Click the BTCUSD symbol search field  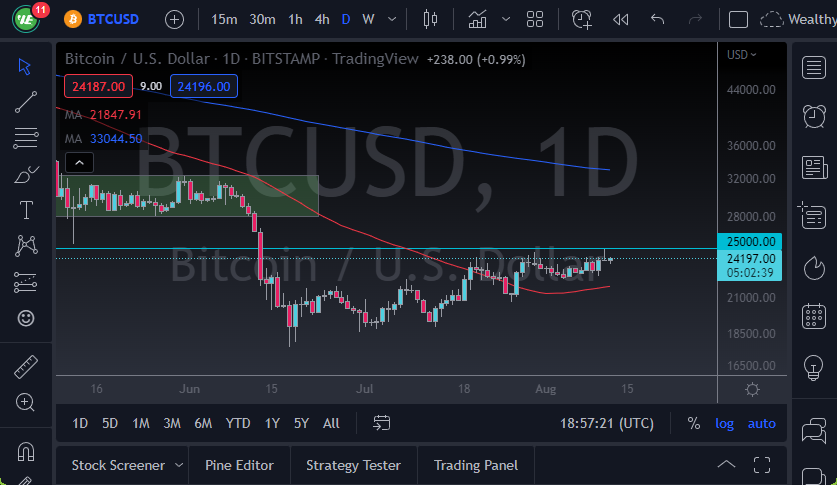tap(110, 19)
